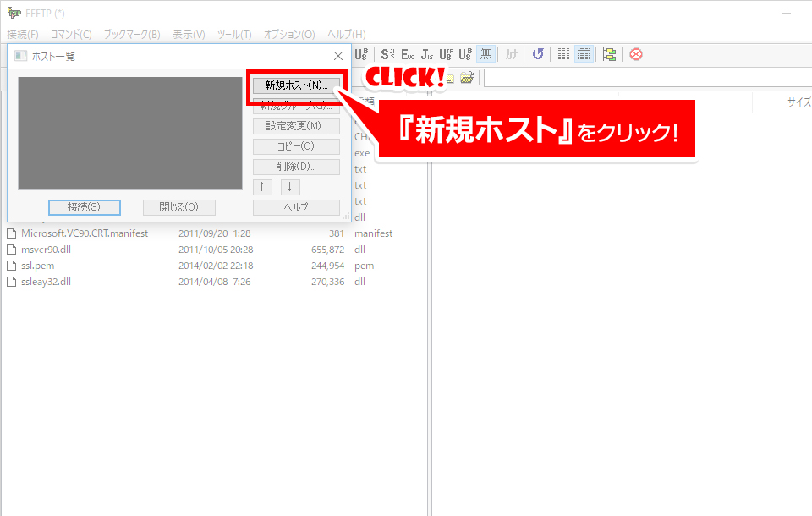Click the remote path input field
Viewport: 812px width, 516px height.
647,78
